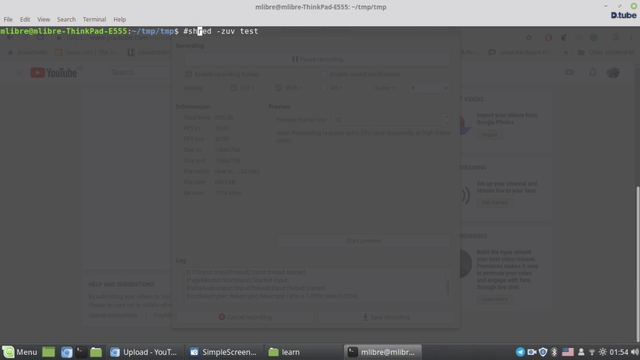Click the Bookmarks item in the bookmarks bar
The height and width of the screenshot is (360, 640).
[27, 52]
